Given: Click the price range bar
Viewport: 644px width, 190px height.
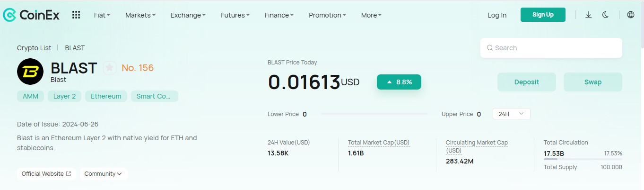Looking at the screenshot, I should tap(374, 114).
